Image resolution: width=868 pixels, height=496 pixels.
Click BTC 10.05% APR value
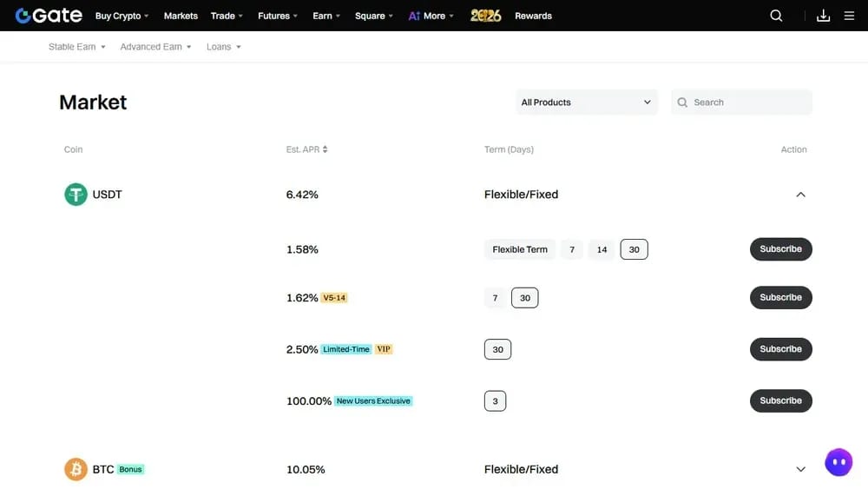pyautogui.click(x=306, y=469)
